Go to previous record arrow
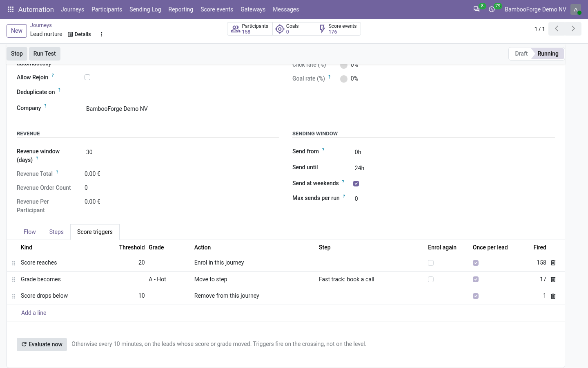 point(557,29)
